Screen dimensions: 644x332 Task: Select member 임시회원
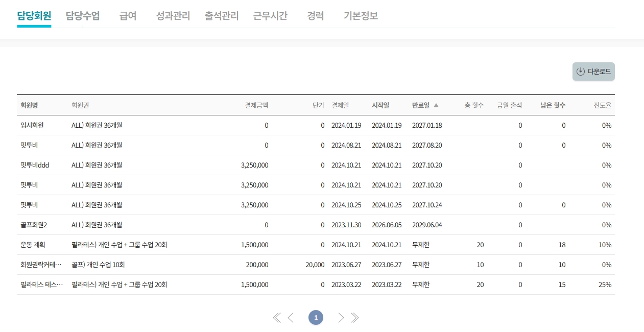coord(32,125)
